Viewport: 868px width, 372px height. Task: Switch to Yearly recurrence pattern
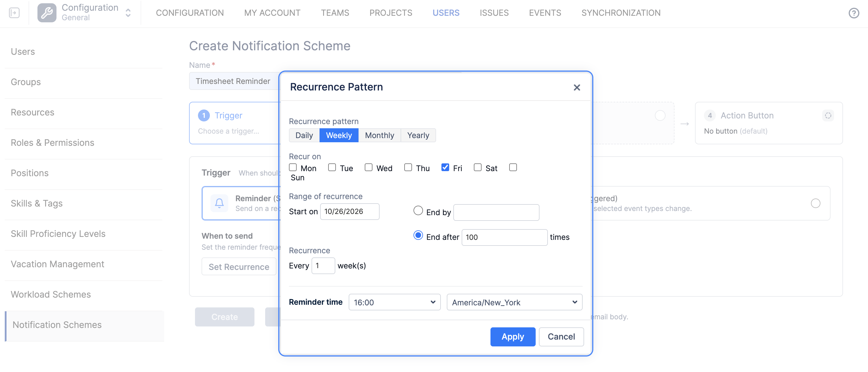[x=418, y=135]
